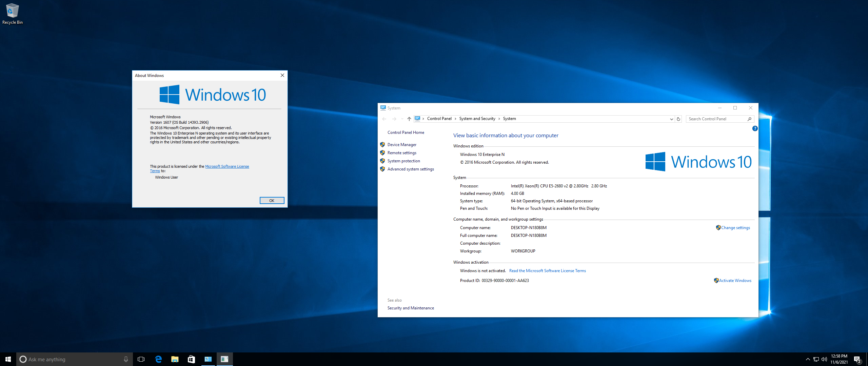
Task: Click the Installed memory value '4.00 GB'
Action: click(517, 194)
